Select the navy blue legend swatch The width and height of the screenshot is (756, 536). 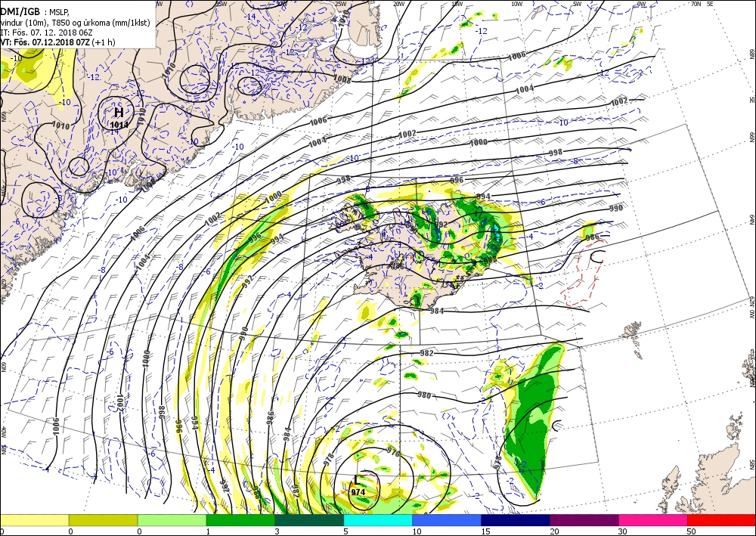pyautogui.click(x=516, y=520)
